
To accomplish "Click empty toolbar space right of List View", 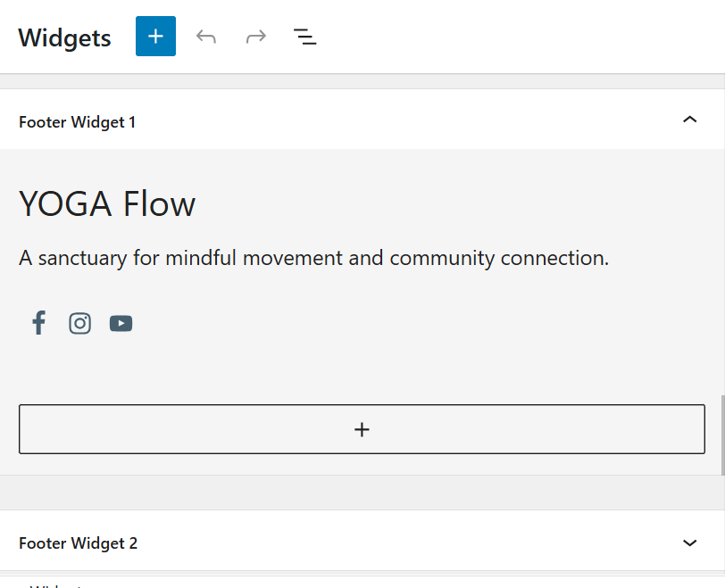I will click(518, 37).
